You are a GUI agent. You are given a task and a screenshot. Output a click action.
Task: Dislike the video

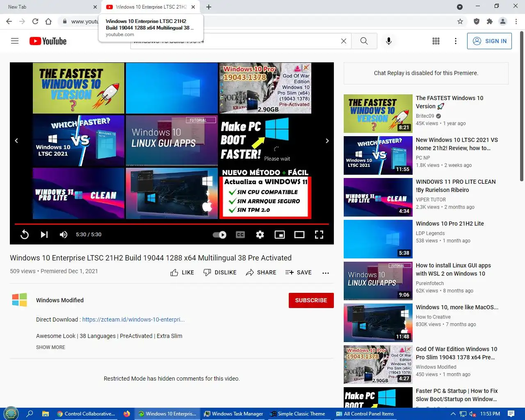point(220,272)
